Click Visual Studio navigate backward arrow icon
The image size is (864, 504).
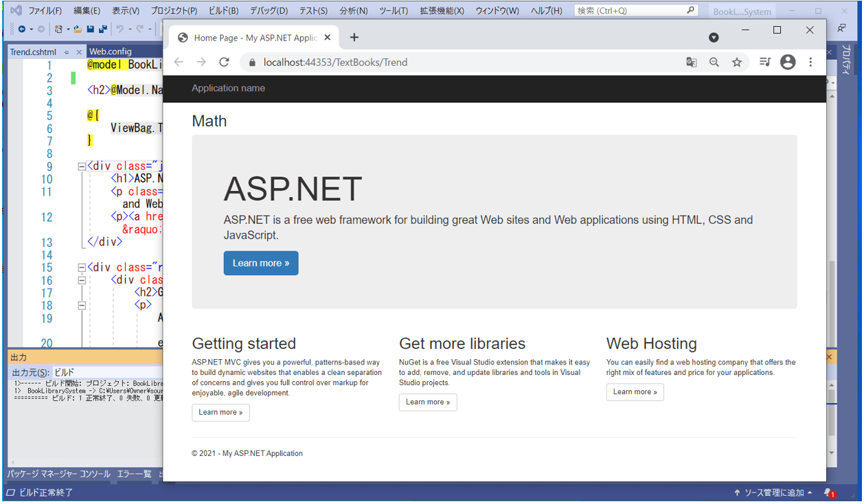click(x=22, y=29)
